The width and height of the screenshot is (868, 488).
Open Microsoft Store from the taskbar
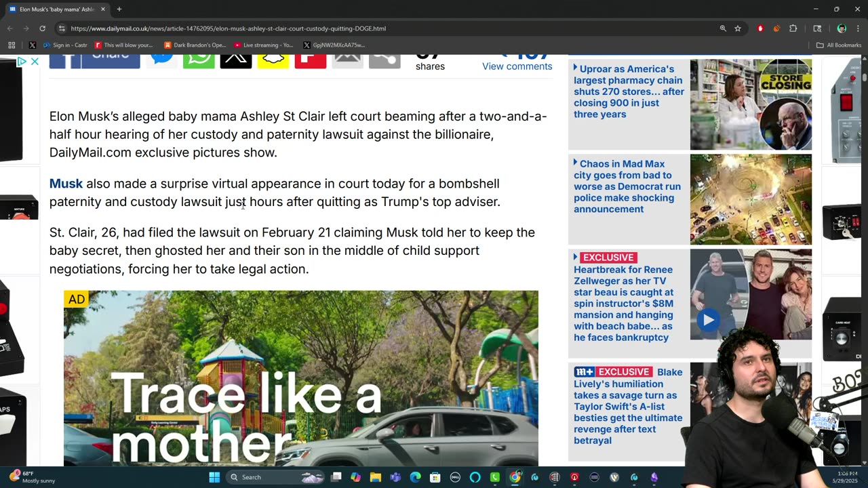point(435,477)
